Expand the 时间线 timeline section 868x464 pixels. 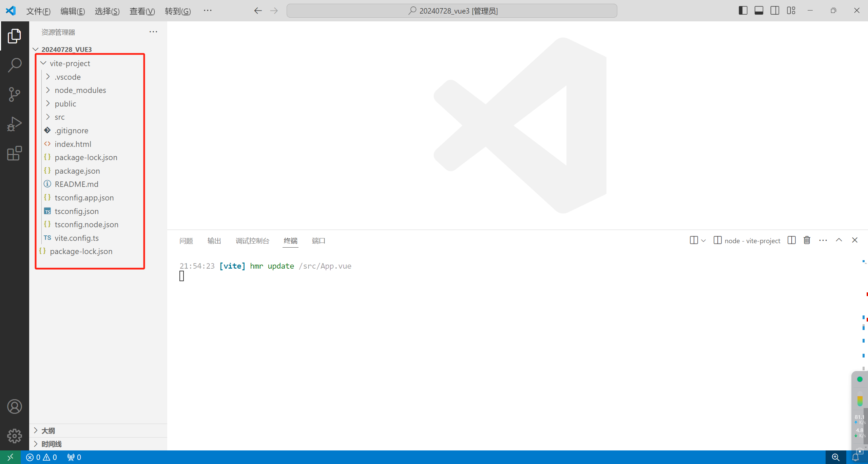click(x=98, y=444)
